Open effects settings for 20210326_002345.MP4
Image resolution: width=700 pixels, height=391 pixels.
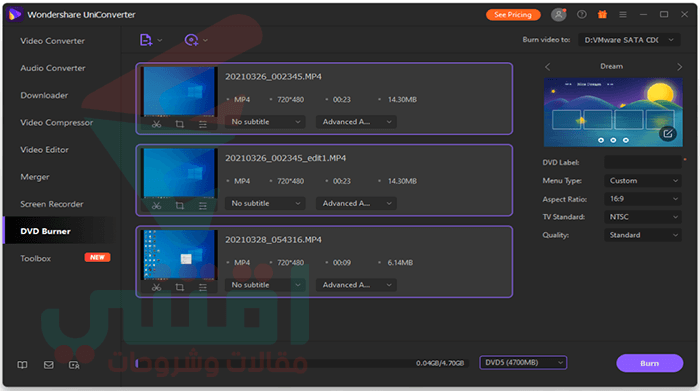[x=203, y=124]
